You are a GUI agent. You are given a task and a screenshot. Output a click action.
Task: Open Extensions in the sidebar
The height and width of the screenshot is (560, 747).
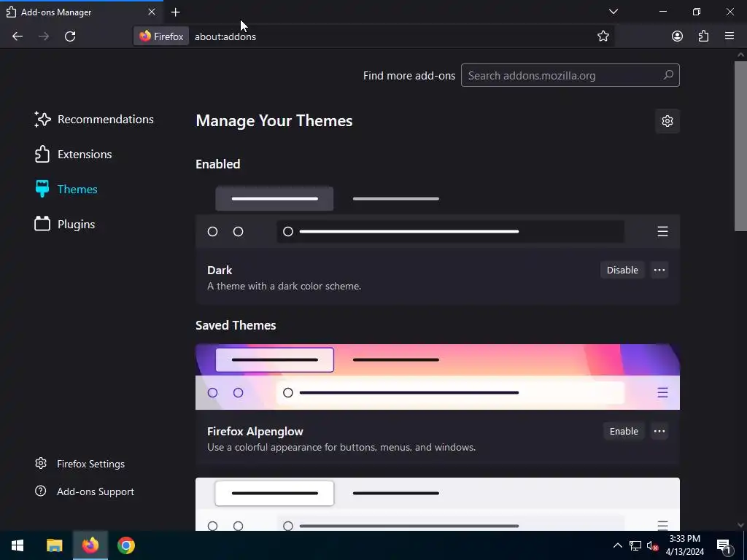73,155
